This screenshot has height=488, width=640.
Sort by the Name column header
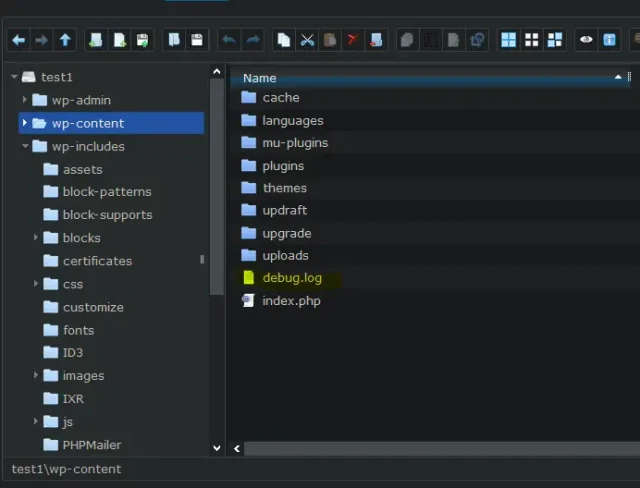260,78
